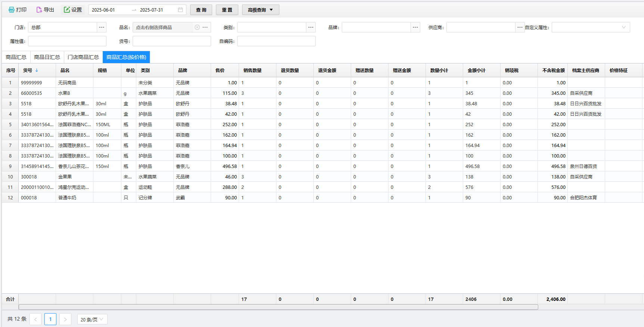
Task: Expand 高级查询 advanced query dropdown
Action: (261, 10)
